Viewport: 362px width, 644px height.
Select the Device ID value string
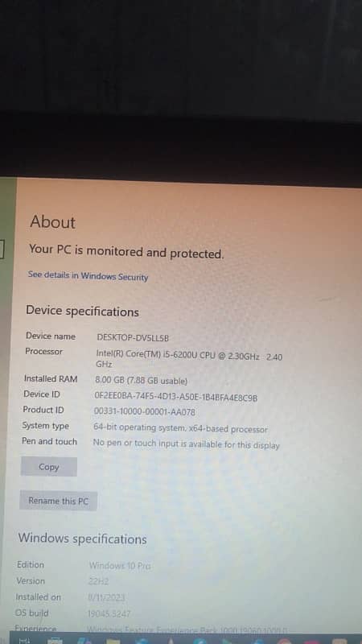click(x=175, y=397)
